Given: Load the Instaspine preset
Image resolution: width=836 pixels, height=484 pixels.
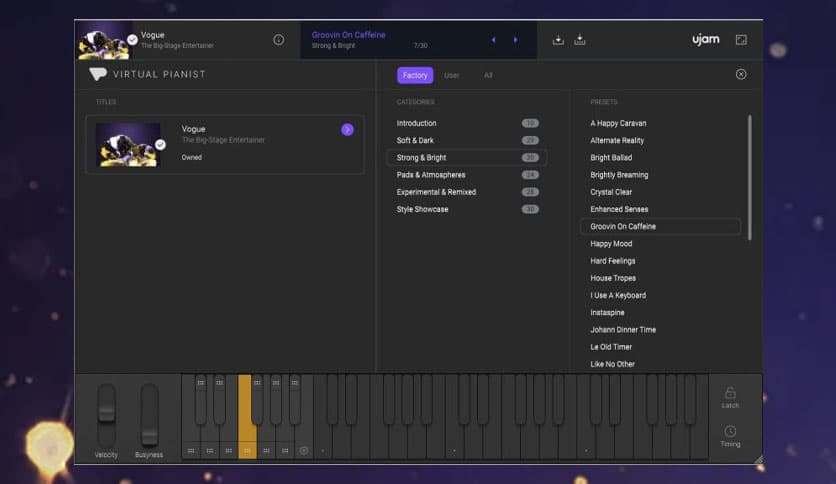Looking at the screenshot, I should click(607, 313).
